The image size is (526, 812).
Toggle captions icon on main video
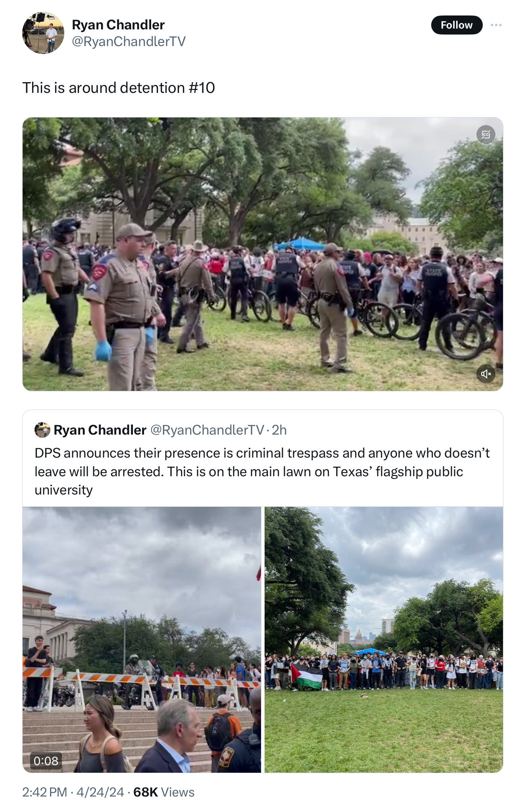(486, 135)
